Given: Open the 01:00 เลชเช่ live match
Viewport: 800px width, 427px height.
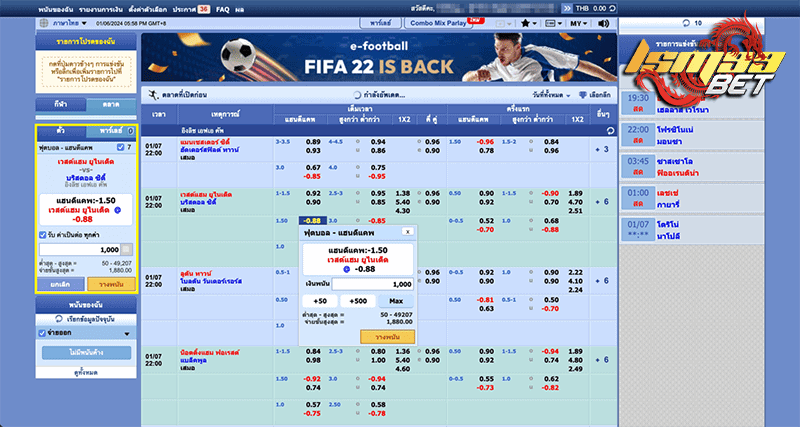Looking at the screenshot, I should pos(692,198).
